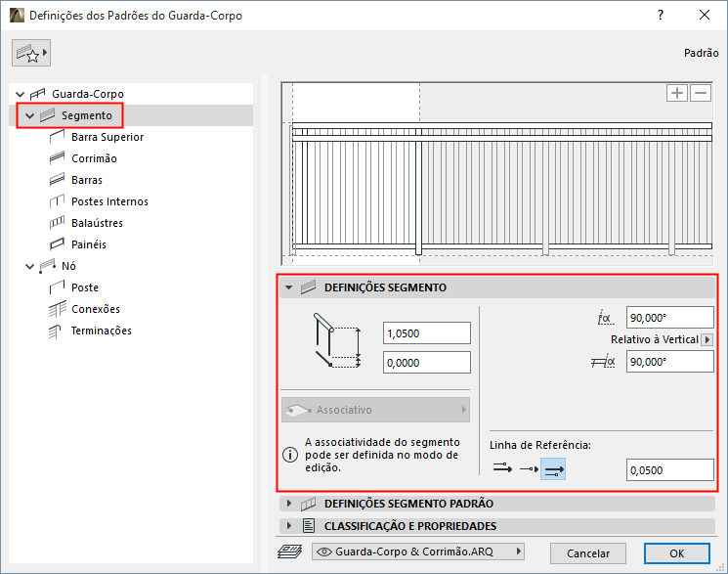This screenshot has width=728, height=574.
Task: Zoom out preview with minus button
Action: (701, 93)
